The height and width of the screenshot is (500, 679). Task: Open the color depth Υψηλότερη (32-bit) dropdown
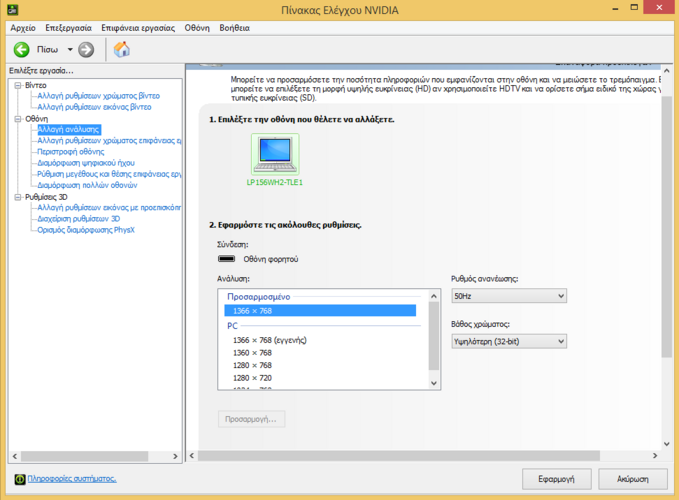click(x=509, y=342)
